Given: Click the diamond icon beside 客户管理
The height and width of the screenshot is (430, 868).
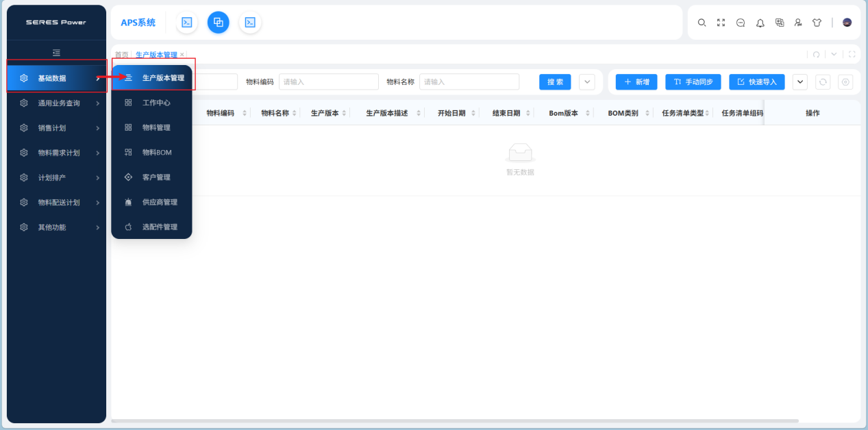Looking at the screenshot, I should (128, 177).
